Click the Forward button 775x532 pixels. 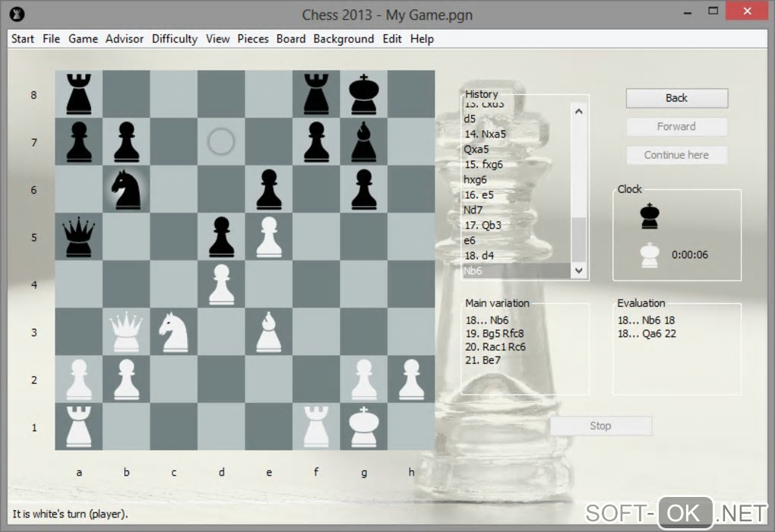click(677, 127)
